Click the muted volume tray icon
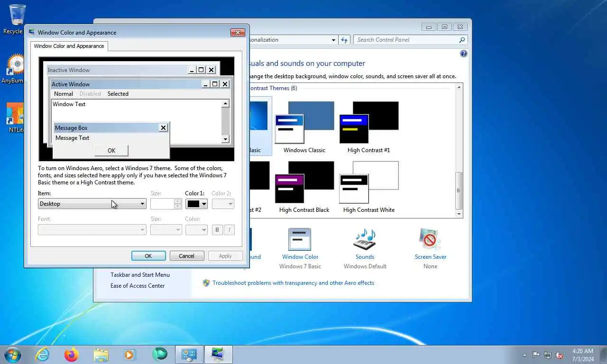The width and height of the screenshot is (607, 364). pos(560,355)
